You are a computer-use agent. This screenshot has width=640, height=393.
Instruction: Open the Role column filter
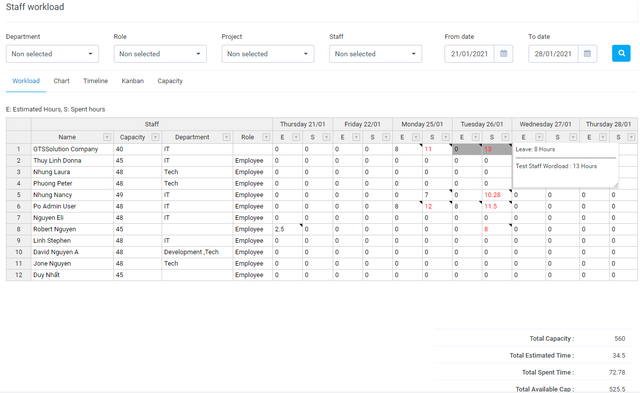tap(266, 137)
